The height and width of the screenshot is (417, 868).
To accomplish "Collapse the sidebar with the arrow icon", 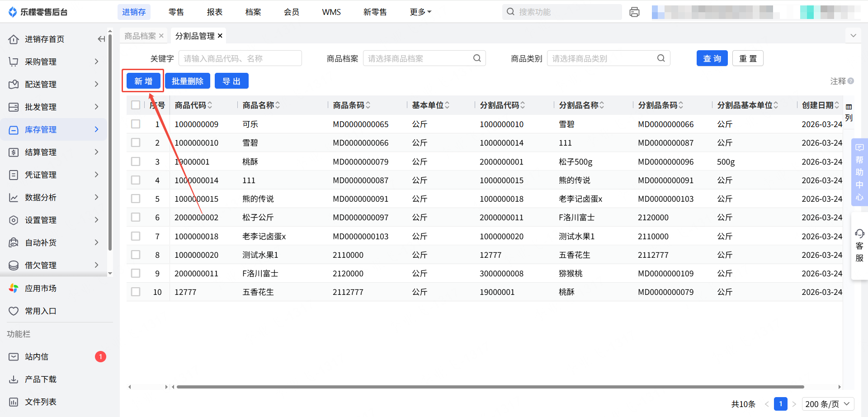I will [101, 39].
